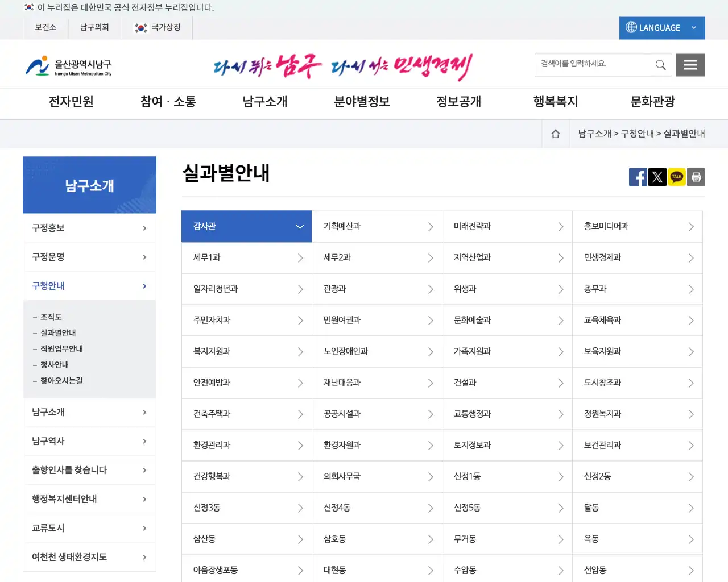Click the search magnifier icon
The height and width of the screenshot is (582, 728).
tap(660, 65)
